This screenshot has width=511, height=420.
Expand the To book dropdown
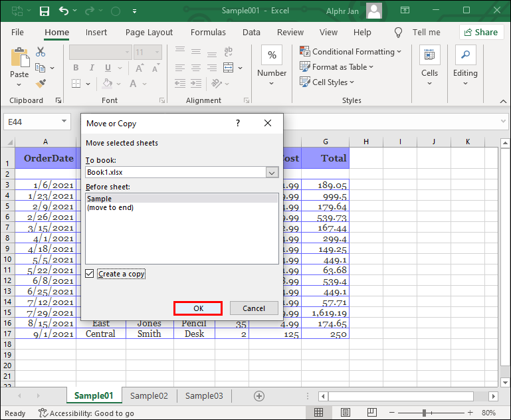tap(272, 172)
